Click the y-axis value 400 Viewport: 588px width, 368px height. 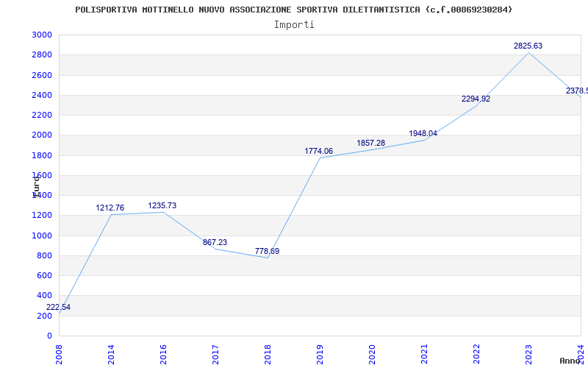(x=44, y=296)
